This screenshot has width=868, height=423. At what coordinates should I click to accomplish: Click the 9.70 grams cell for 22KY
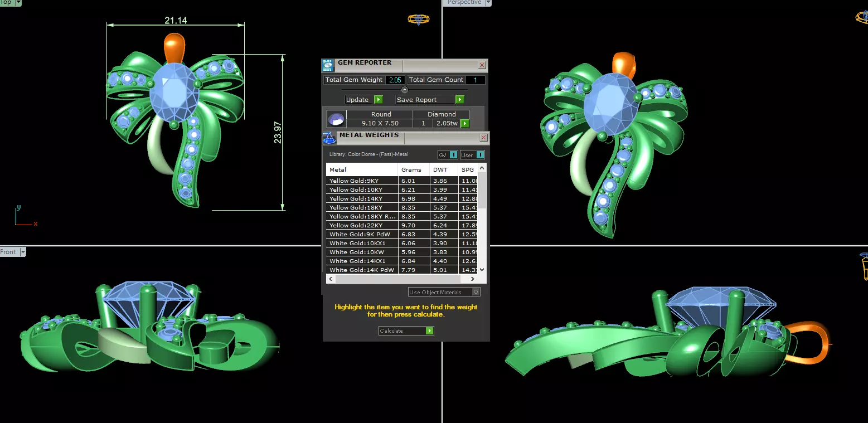coord(414,225)
